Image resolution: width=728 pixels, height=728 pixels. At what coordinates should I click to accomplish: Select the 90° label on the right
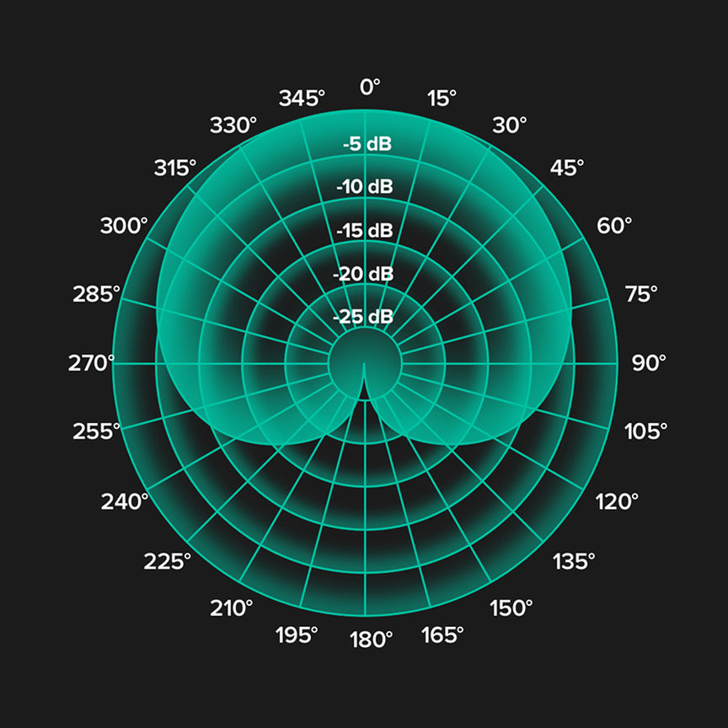click(649, 363)
